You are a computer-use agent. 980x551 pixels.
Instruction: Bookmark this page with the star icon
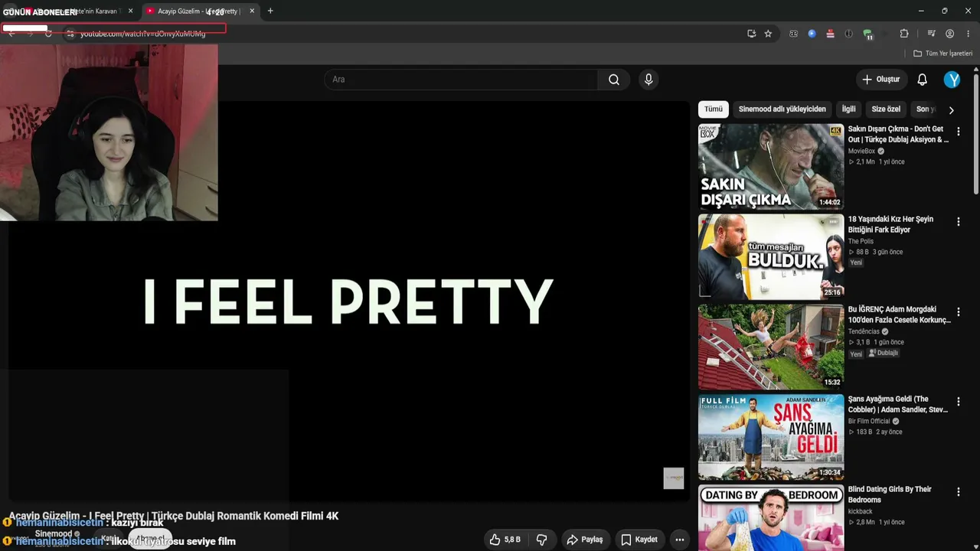click(768, 34)
